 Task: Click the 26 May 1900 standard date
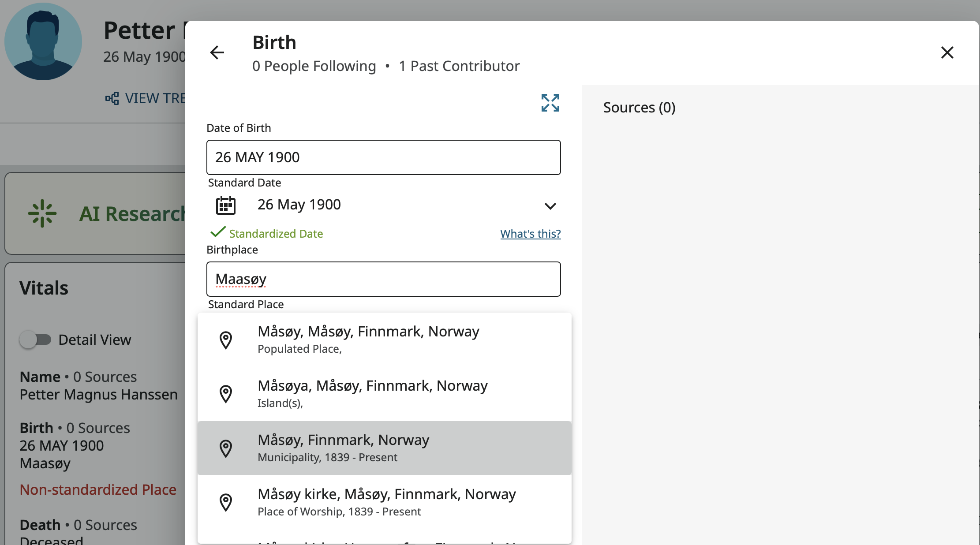click(x=299, y=205)
